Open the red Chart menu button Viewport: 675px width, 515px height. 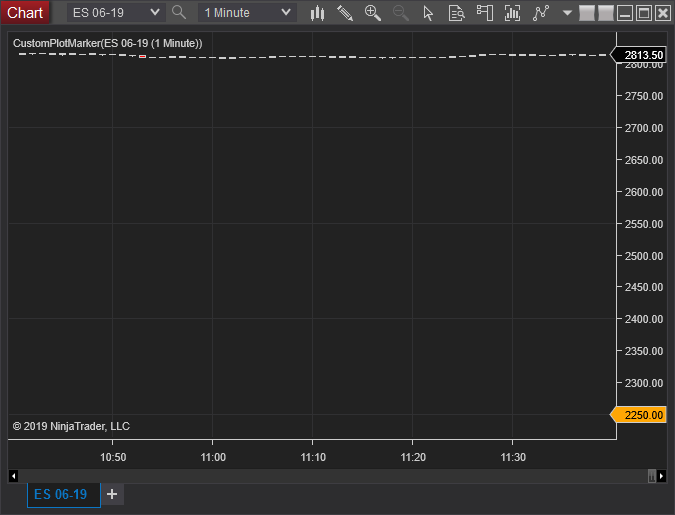tap(25, 12)
